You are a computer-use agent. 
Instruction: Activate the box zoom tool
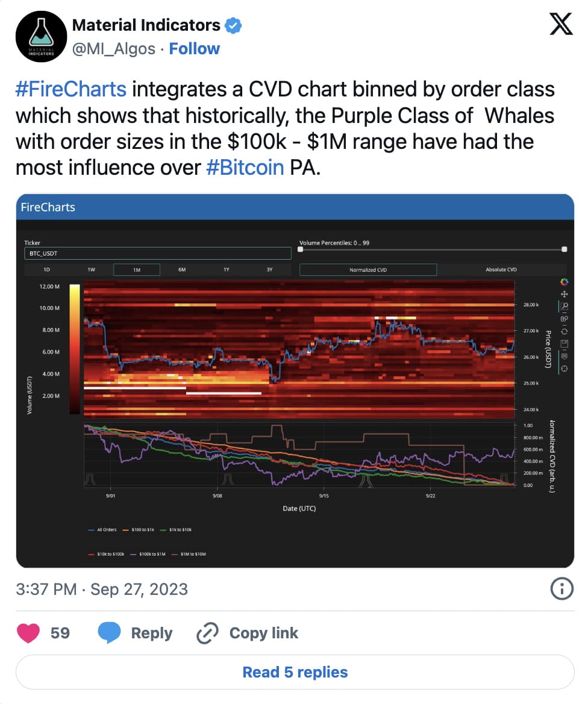click(x=564, y=307)
